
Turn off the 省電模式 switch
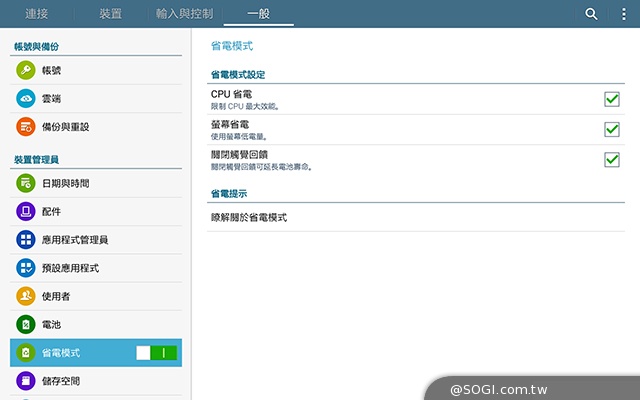(157, 353)
